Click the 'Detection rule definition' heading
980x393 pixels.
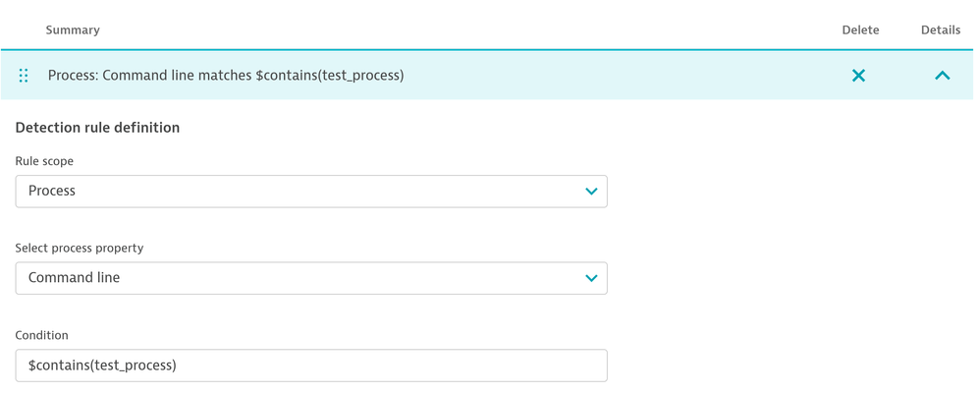pyautogui.click(x=97, y=128)
